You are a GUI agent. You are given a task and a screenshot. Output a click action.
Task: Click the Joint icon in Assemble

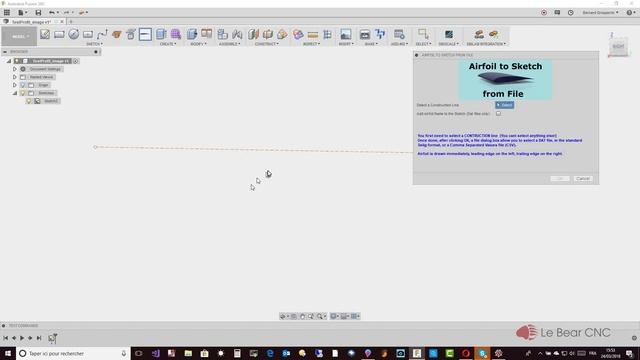click(237, 34)
